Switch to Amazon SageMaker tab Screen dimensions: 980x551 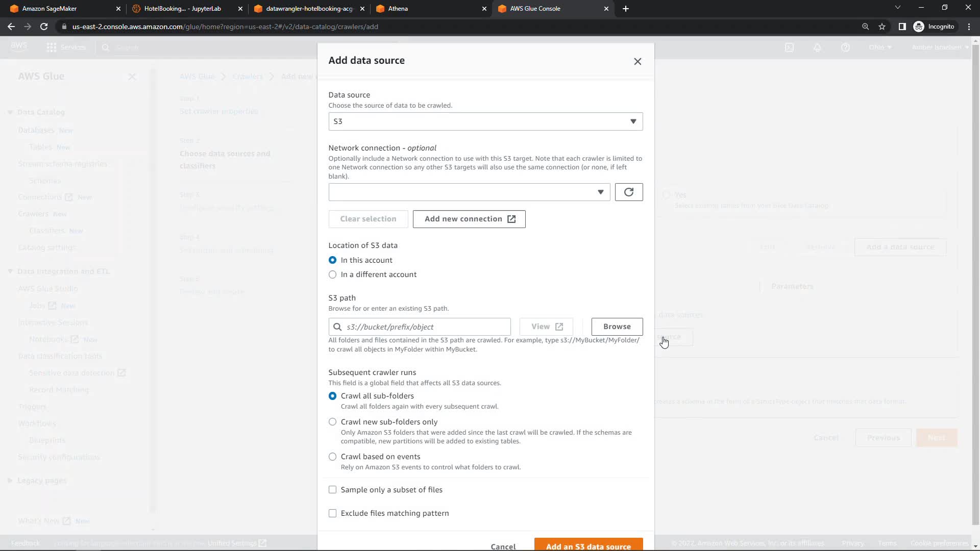coord(56,9)
